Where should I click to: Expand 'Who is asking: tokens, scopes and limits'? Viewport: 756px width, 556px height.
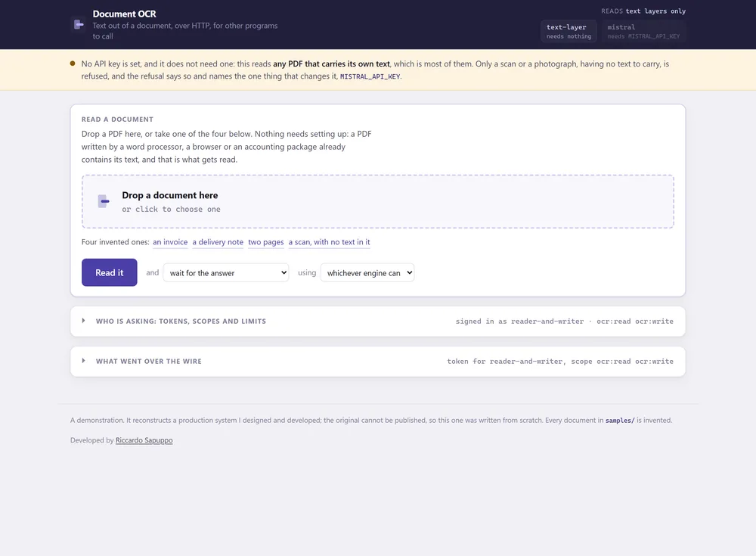377,321
